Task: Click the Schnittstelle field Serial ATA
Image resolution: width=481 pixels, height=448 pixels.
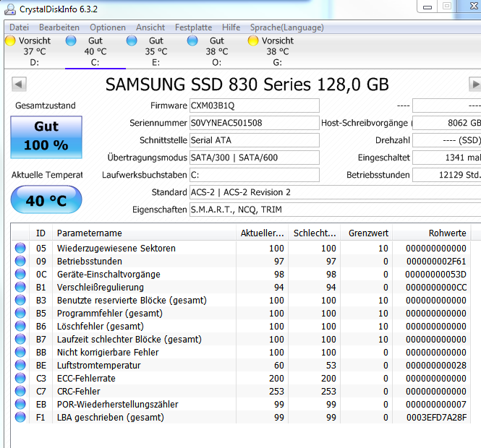Action: click(255, 140)
